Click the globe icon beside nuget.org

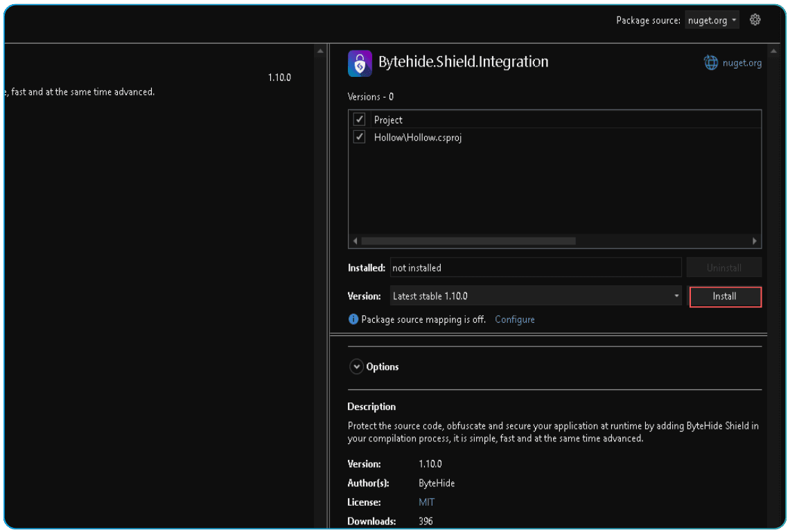click(710, 62)
